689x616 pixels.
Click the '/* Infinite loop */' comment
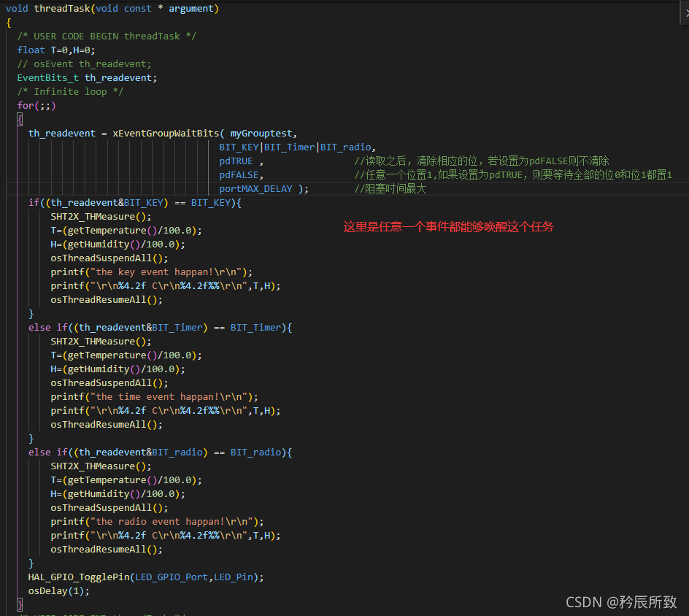70,92
